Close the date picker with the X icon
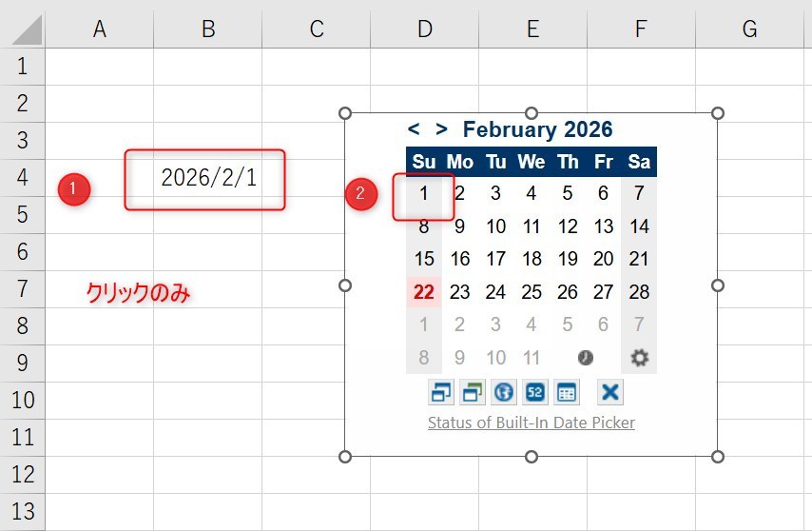 pos(610,392)
